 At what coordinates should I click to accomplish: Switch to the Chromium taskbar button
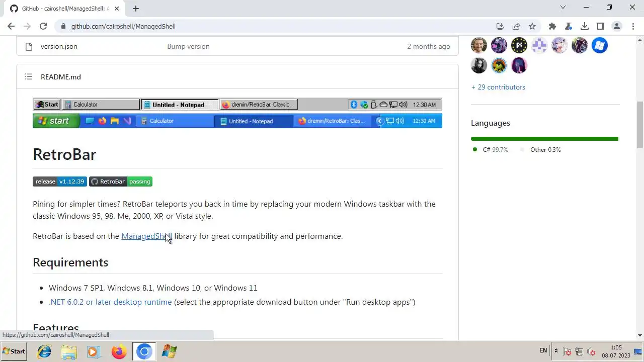[x=144, y=351]
